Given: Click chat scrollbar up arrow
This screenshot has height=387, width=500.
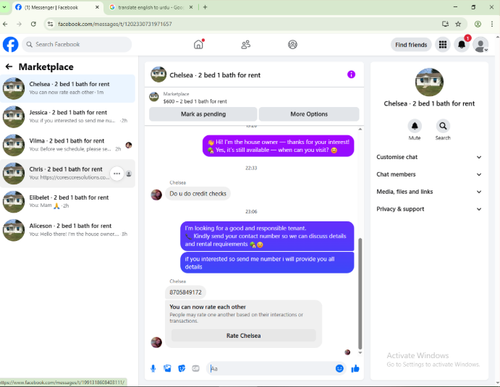Looking at the screenshot, I should pyautogui.click(x=360, y=129).
